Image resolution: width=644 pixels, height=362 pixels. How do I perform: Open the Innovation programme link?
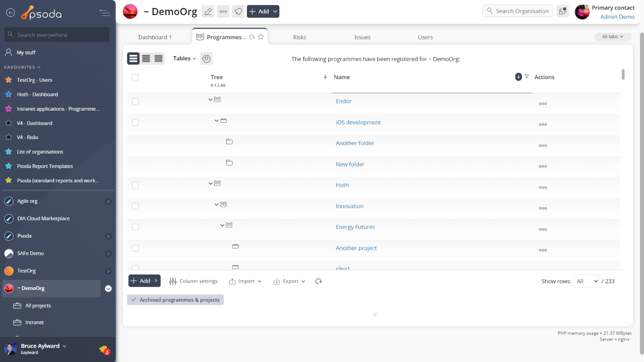coord(350,206)
